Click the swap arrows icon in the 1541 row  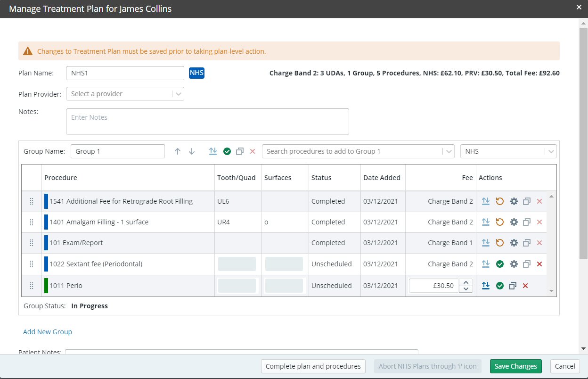(486, 201)
